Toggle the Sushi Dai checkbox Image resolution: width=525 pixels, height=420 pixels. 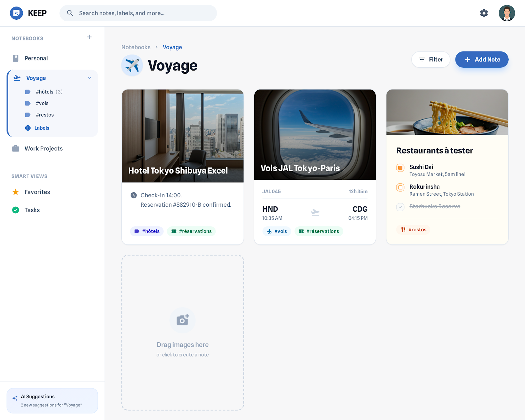coord(400,168)
